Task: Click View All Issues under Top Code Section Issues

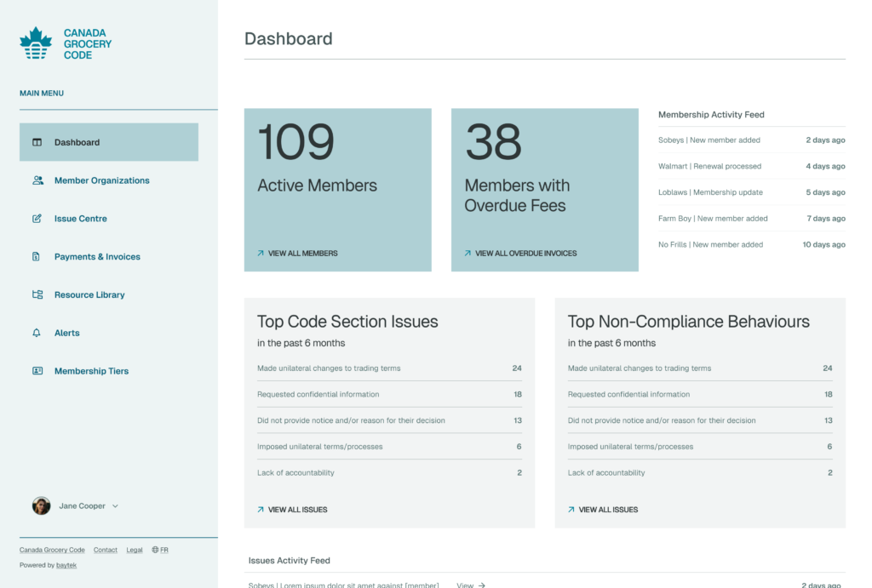Action: point(297,510)
